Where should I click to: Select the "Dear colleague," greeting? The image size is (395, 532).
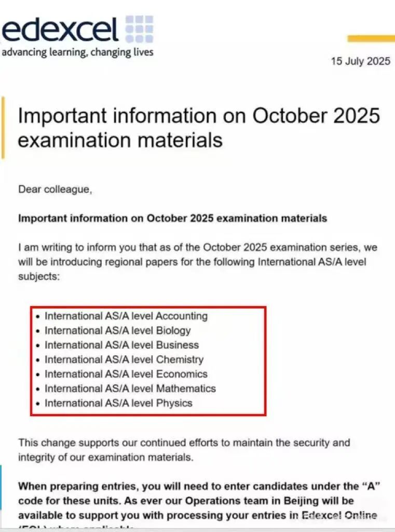(x=55, y=190)
